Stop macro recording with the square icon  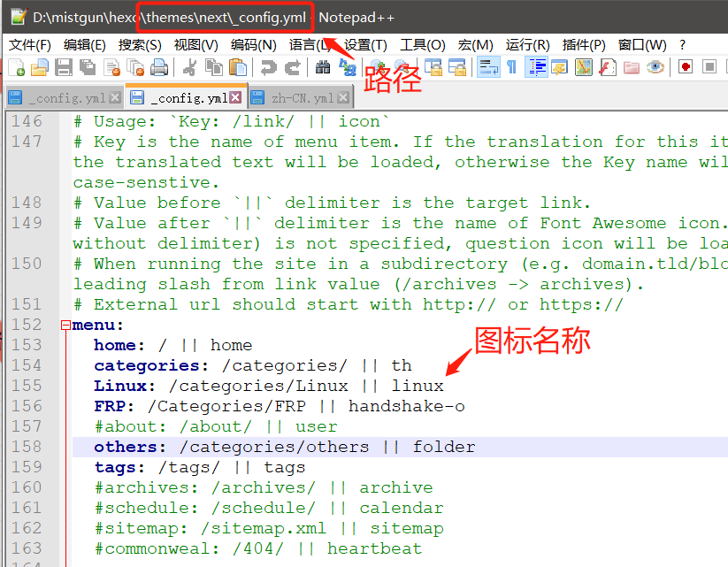click(x=709, y=67)
